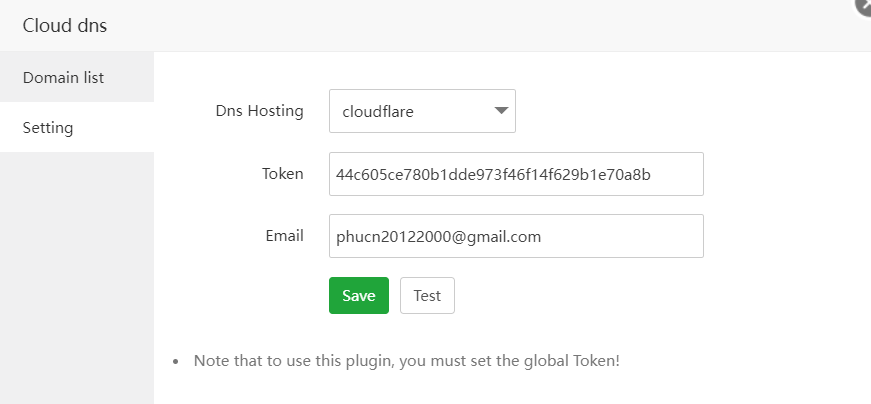Click the Dns Hosting label
This screenshot has width=871, height=404.
(259, 111)
